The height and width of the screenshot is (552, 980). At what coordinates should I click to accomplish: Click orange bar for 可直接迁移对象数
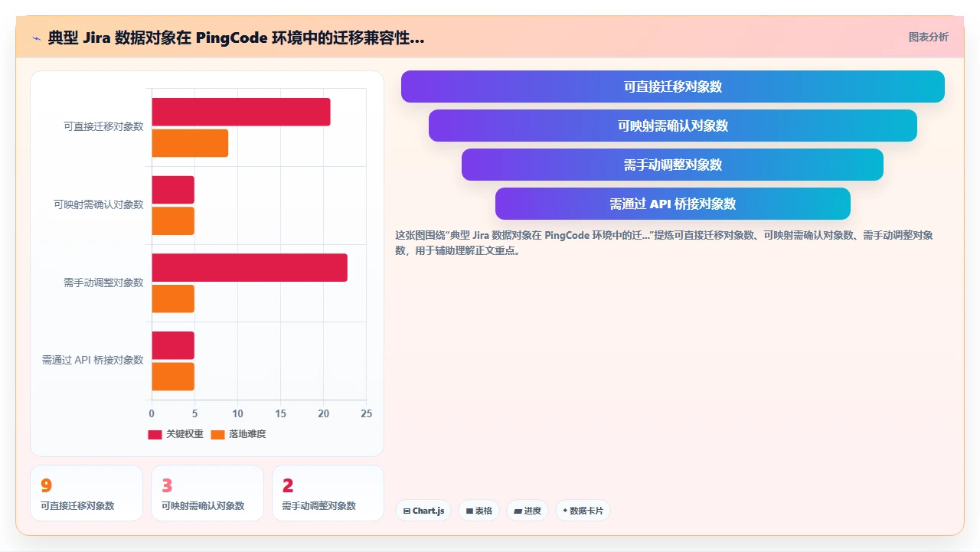tap(190, 143)
